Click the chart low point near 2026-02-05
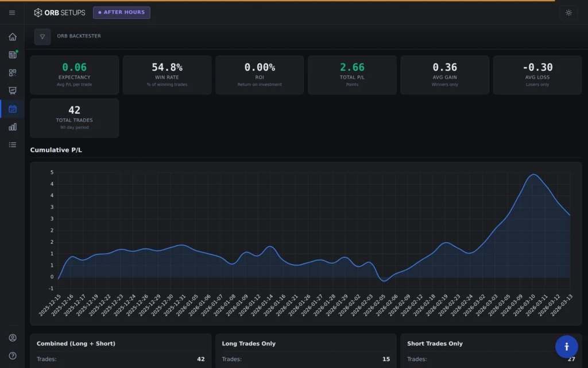 pyautogui.click(x=384, y=281)
